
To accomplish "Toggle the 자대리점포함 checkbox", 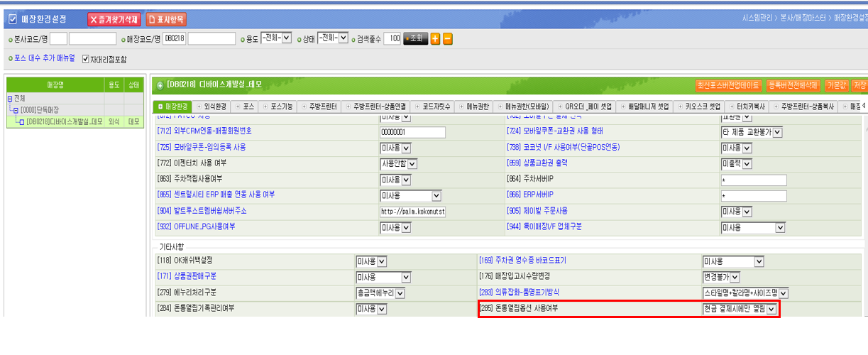I will pos(86,59).
